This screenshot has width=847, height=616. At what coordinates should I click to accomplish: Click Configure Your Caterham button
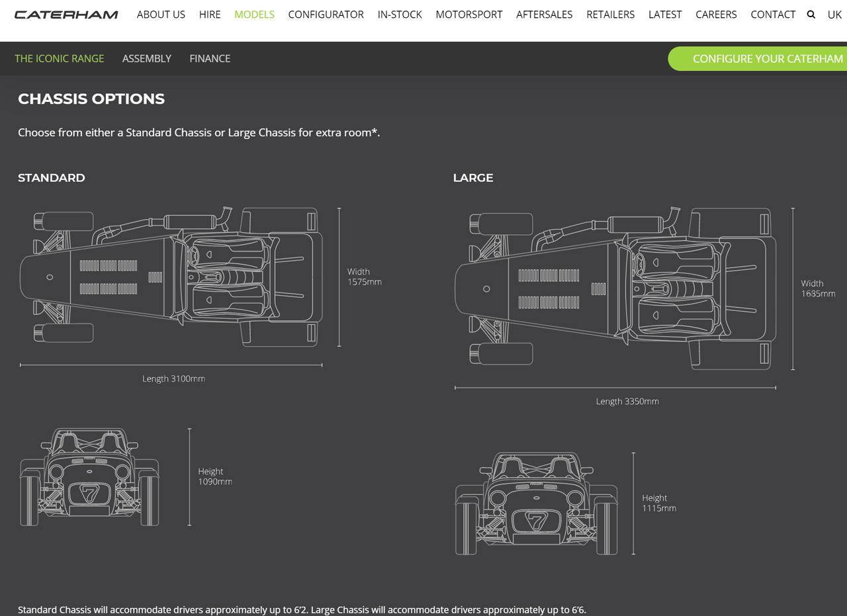[x=758, y=58]
